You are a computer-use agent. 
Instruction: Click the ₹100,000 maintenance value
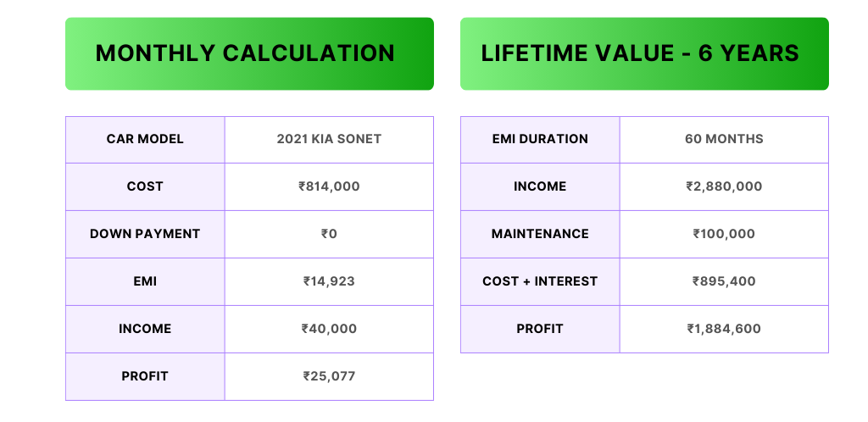click(x=724, y=235)
